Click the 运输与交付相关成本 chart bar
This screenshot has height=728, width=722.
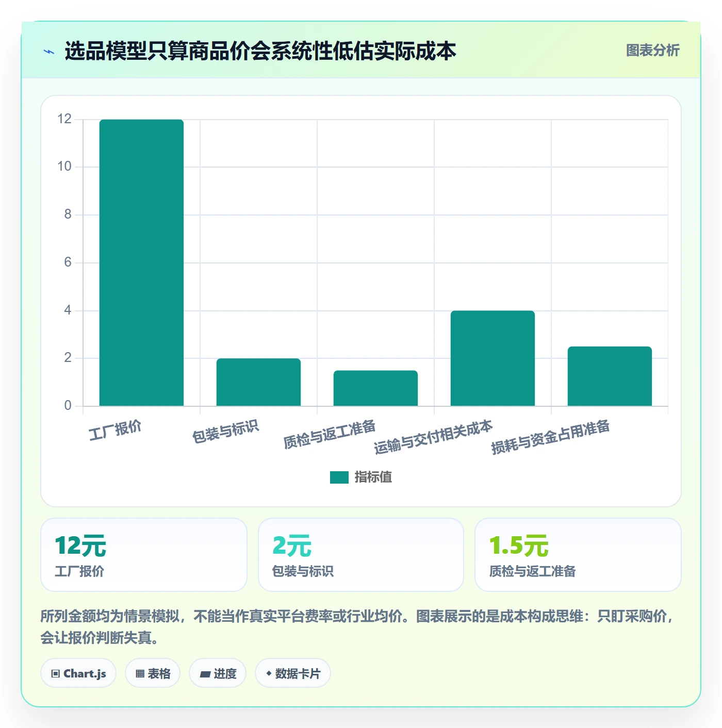click(x=493, y=358)
